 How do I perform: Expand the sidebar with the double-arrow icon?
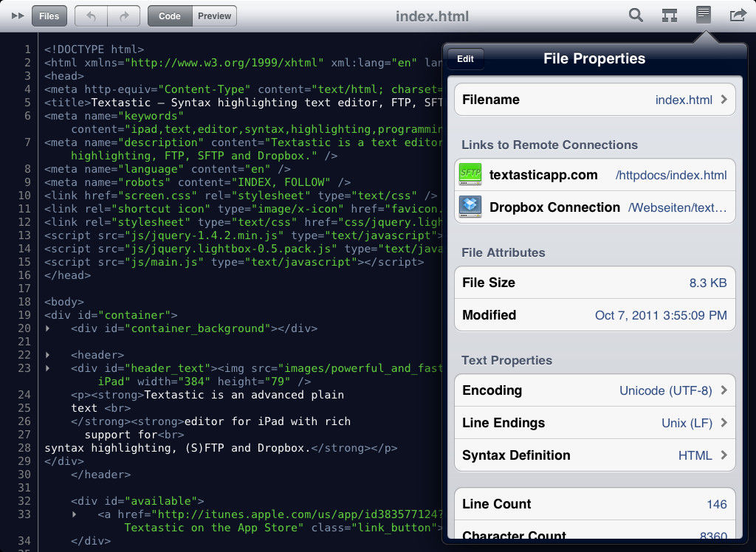[16, 16]
